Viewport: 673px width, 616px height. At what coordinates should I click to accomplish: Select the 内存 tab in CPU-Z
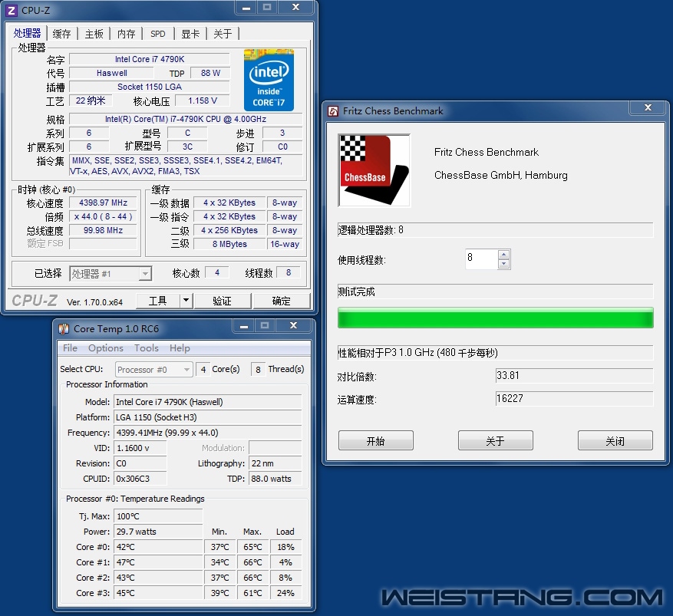tap(126, 34)
